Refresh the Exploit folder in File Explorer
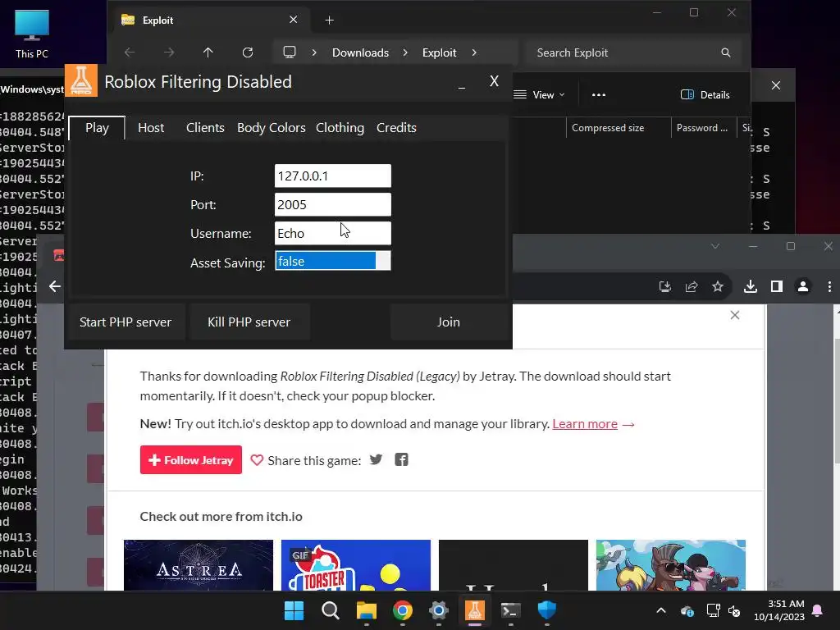 click(x=248, y=52)
